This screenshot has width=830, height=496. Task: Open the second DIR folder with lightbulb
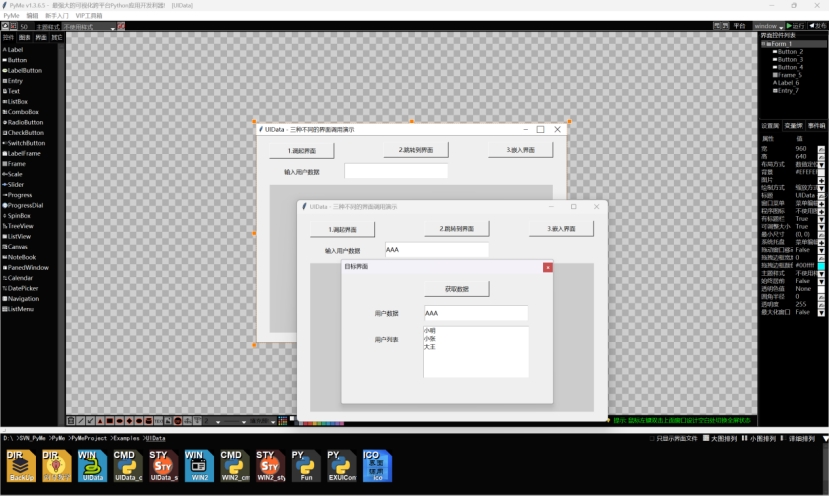[x=57, y=466]
